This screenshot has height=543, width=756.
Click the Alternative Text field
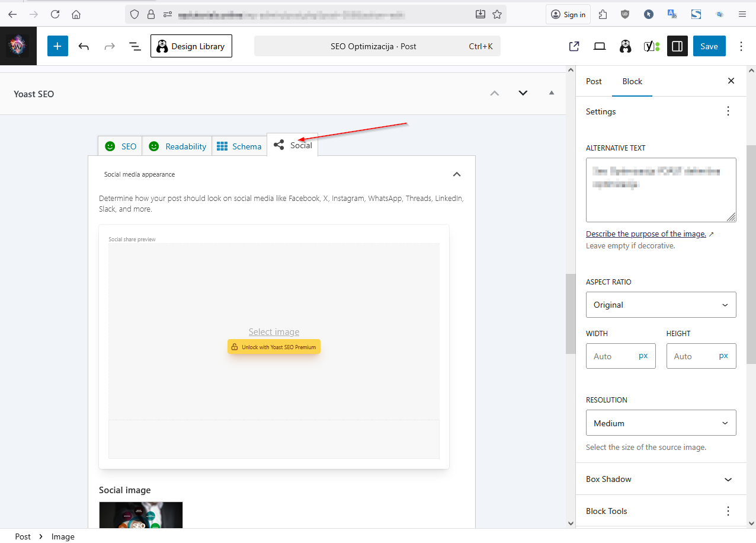click(x=661, y=190)
